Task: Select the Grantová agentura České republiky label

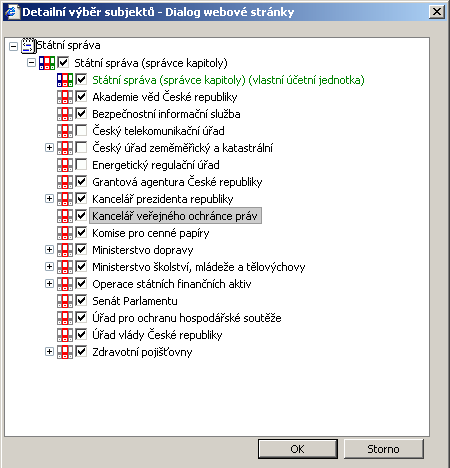Action: click(x=177, y=182)
